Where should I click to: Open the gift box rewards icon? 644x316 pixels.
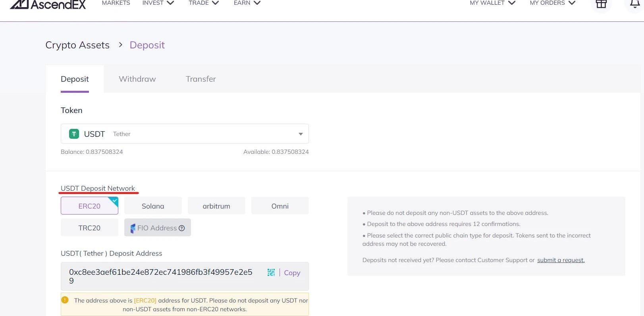point(601,4)
